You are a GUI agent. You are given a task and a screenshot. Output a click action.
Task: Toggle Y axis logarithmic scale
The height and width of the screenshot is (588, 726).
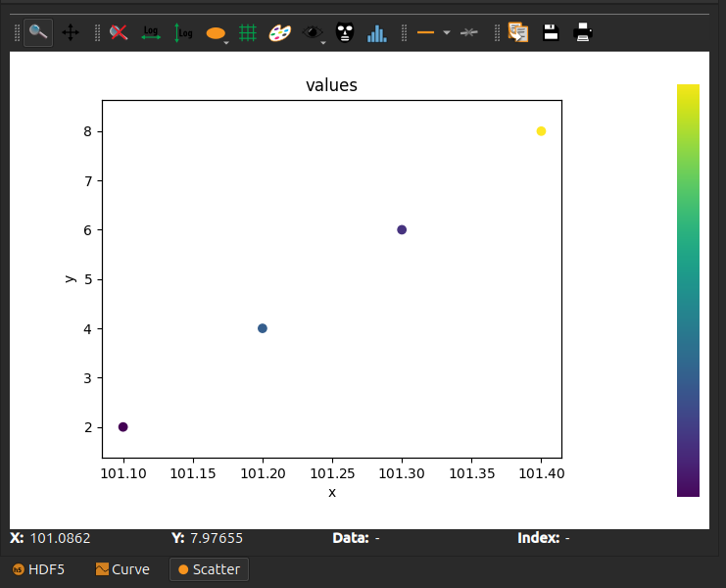tap(183, 32)
